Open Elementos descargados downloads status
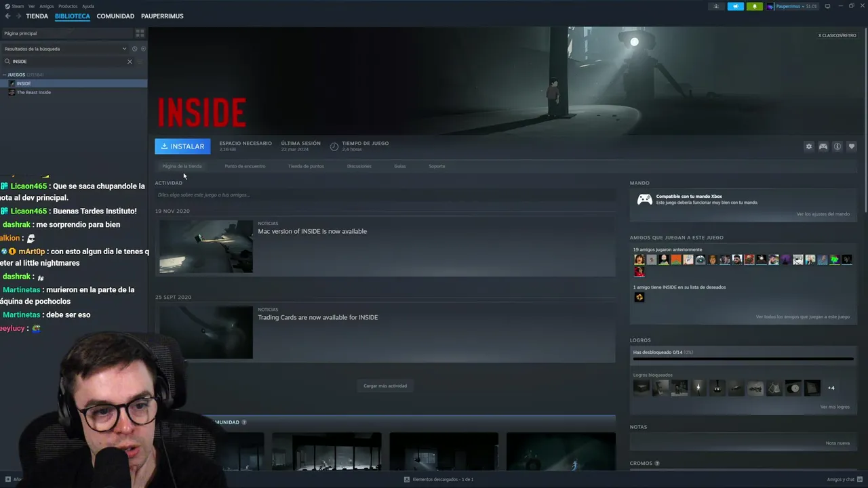 pos(439,479)
